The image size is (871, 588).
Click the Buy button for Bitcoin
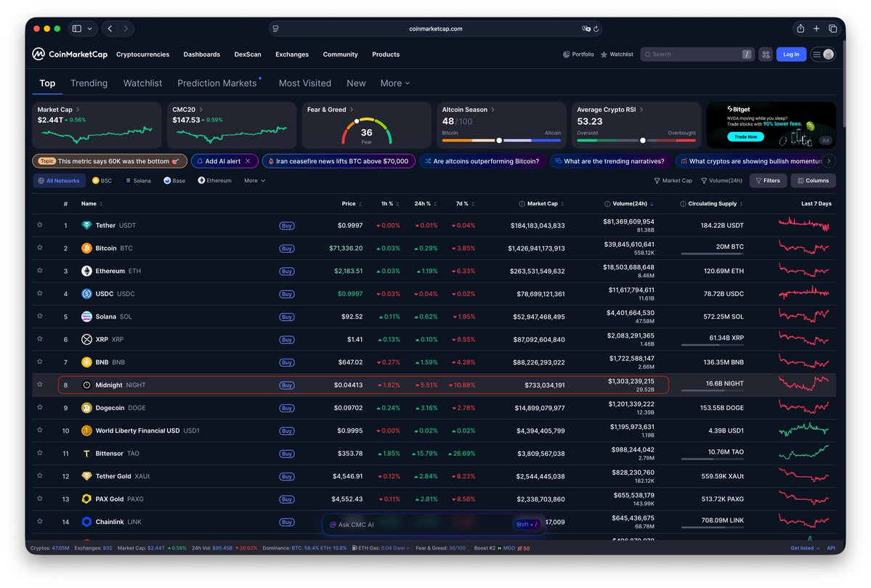click(287, 248)
